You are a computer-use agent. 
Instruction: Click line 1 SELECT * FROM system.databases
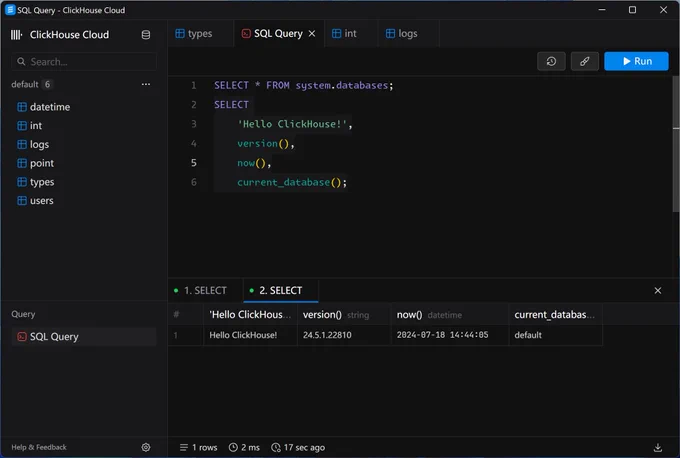[x=304, y=85]
